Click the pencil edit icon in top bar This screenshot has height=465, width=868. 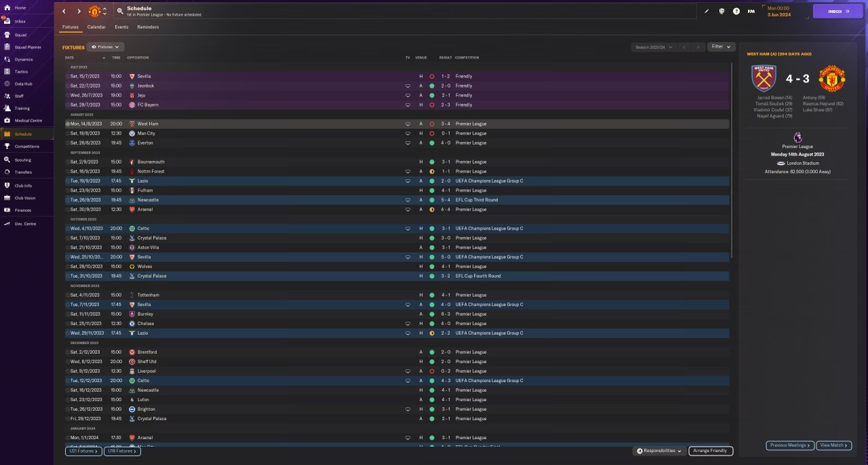706,12
